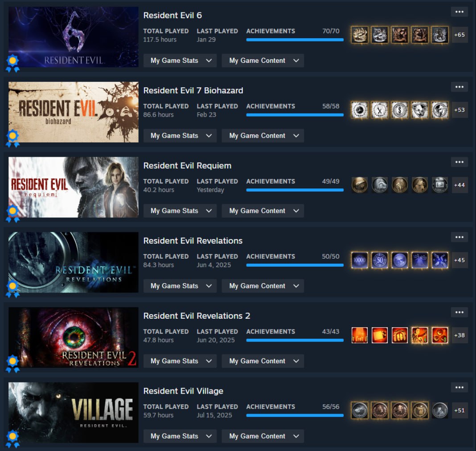Expand My Game Content for Resident Evil Village

click(x=263, y=436)
